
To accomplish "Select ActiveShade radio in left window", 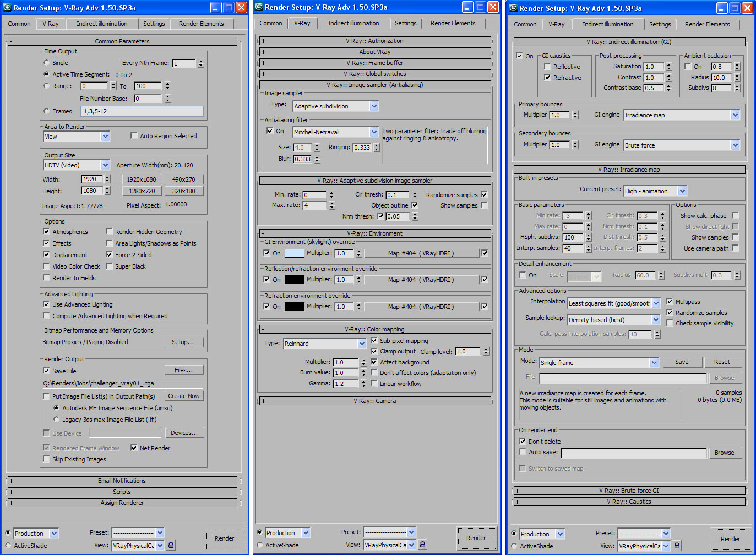I will coord(8,546).
